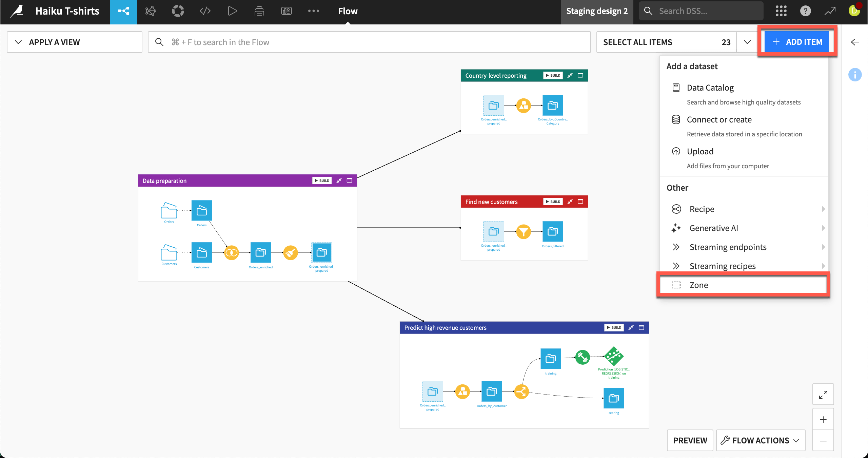
Task: Open the catalog ring icon in the navbar
Action: [x=178, y=11]
